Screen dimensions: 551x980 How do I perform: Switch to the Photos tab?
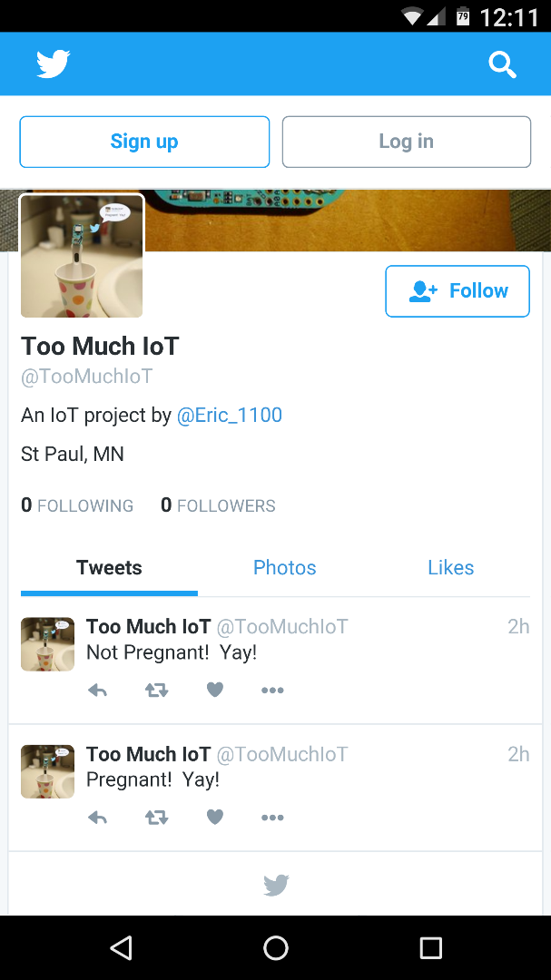tap(284, 567)
